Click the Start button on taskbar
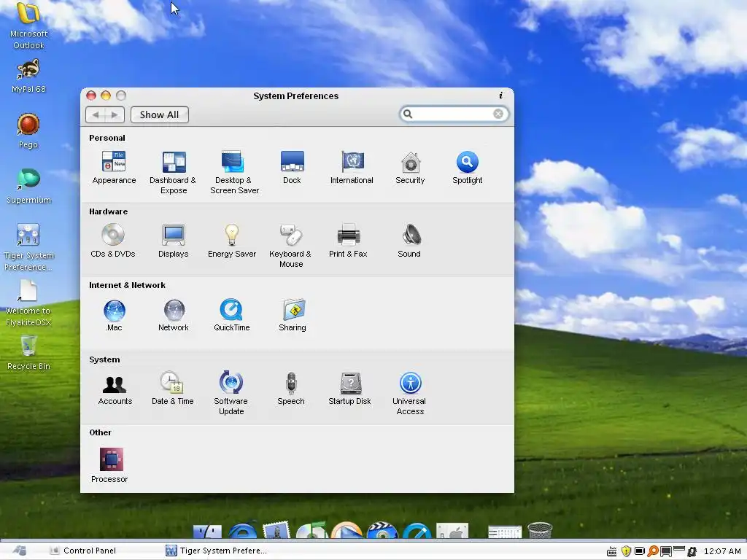Screen dimensions: 747x560 point(20,551)
